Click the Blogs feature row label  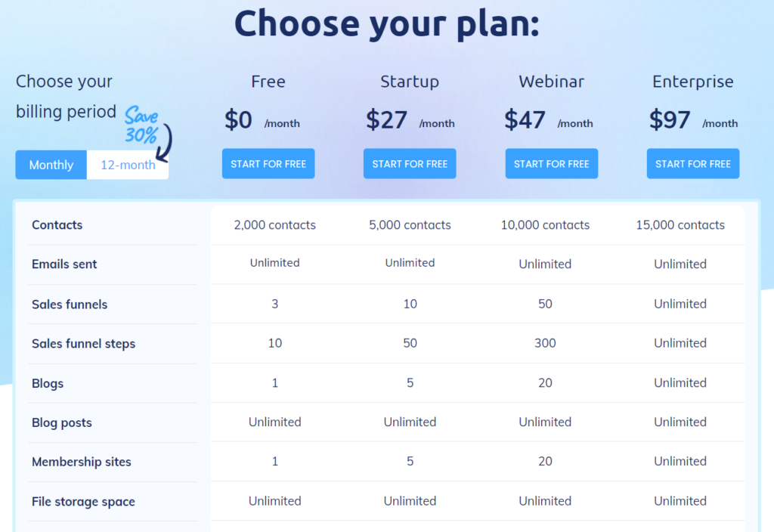pos(48,383)
